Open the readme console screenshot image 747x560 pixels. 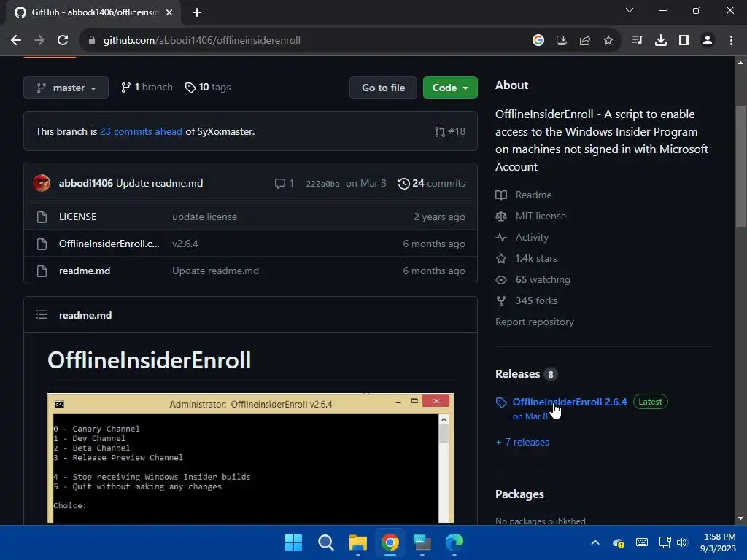251,458
